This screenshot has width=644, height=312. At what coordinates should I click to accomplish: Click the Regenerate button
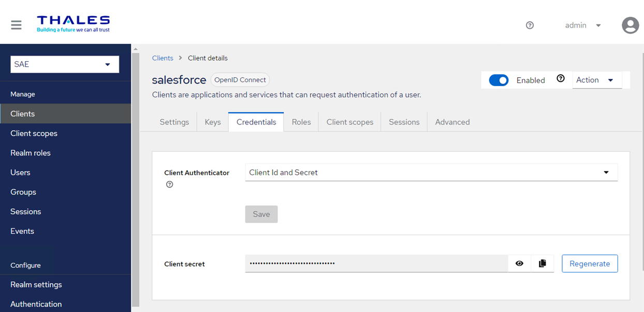tap(590, 263)
